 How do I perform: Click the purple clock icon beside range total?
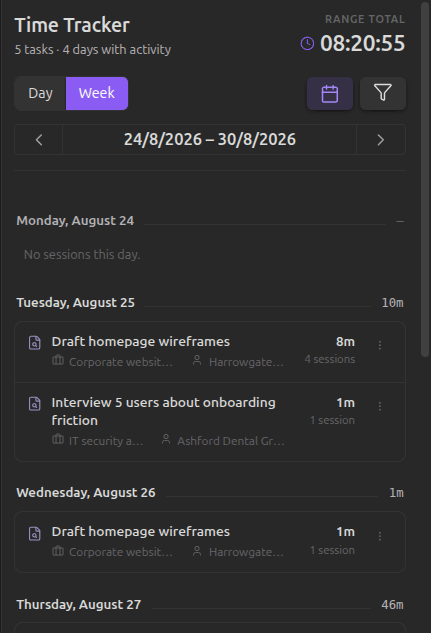(x=308, y=44)
